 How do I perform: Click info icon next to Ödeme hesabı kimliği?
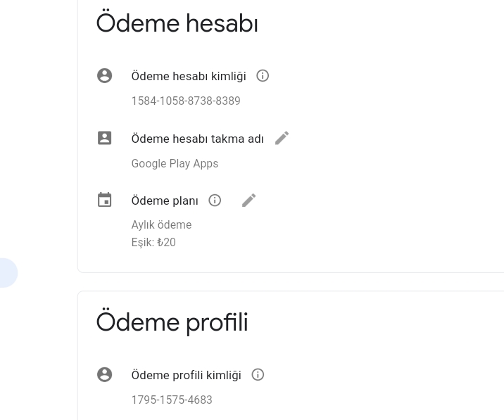[263, 76]
